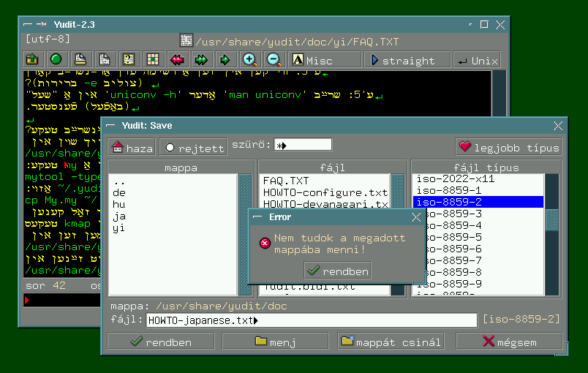
Task: Click the green circle toolbar icon
Action: [56, 60]
